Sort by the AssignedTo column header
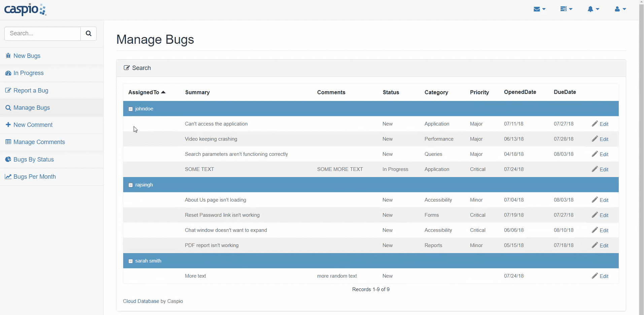 [x=144, y=92]
